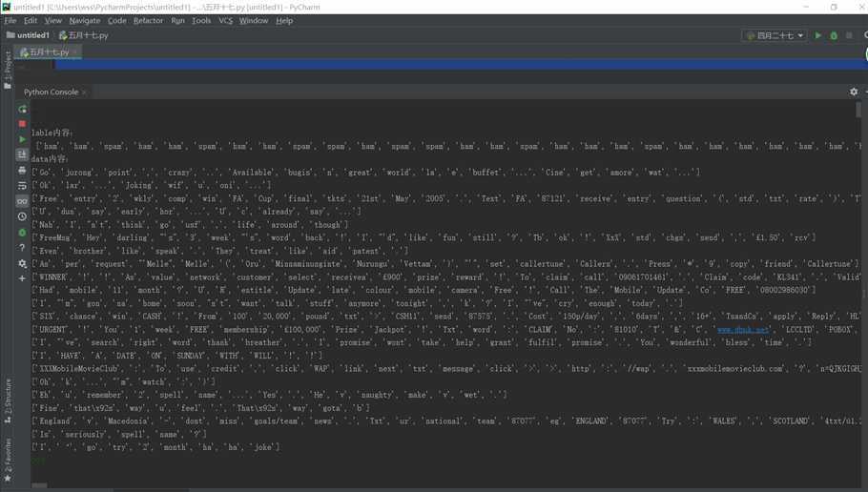Click the output line starting with 'WINNER'

[x=446, y=277]
